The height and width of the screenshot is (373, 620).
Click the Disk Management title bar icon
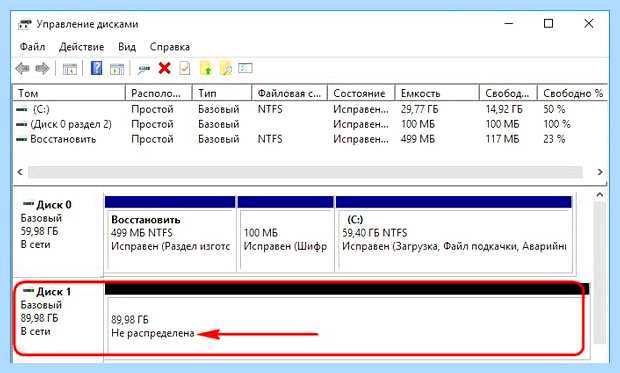[x=25, y=24]
